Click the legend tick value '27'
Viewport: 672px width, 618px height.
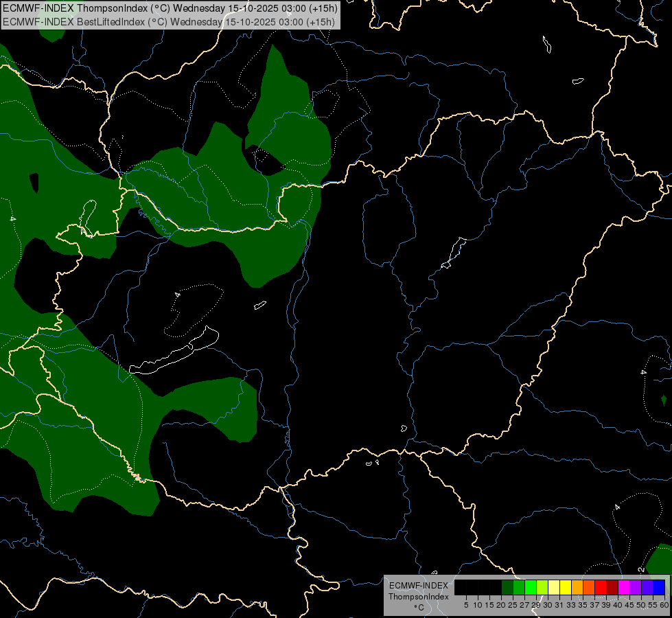click(x=524, y=605)
